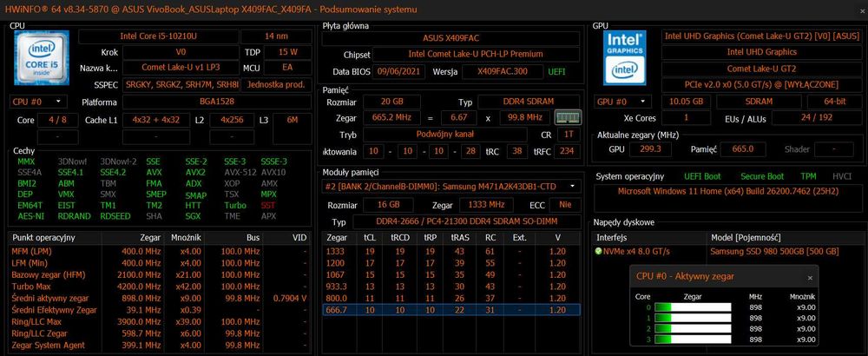Close the CPU #0 Aktywny zegar popup
This screenshot has width=868, height=356.
810,278
